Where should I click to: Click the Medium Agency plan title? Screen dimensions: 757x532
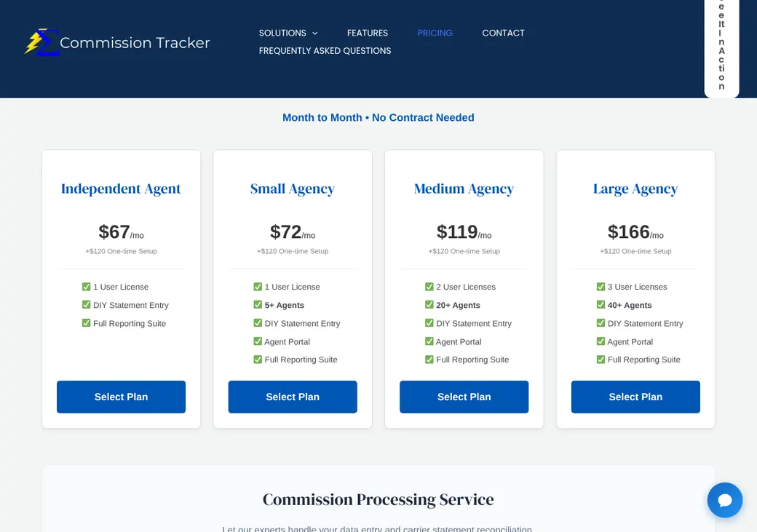click(x=464, y=188)
